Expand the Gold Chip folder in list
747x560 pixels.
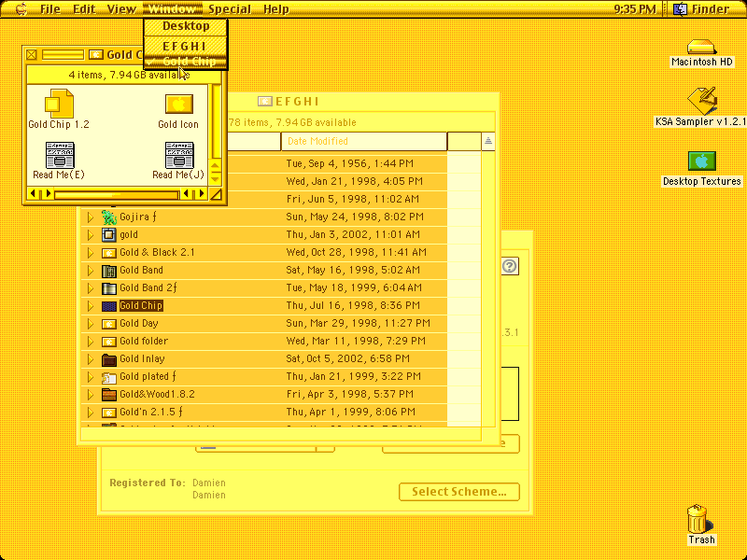click(x=90, y=306)
